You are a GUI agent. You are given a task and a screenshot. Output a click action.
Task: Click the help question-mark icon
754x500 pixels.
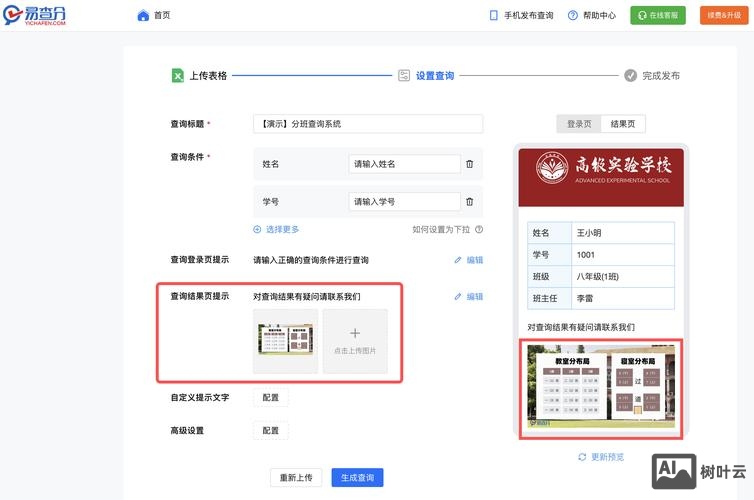click(573, 15)
